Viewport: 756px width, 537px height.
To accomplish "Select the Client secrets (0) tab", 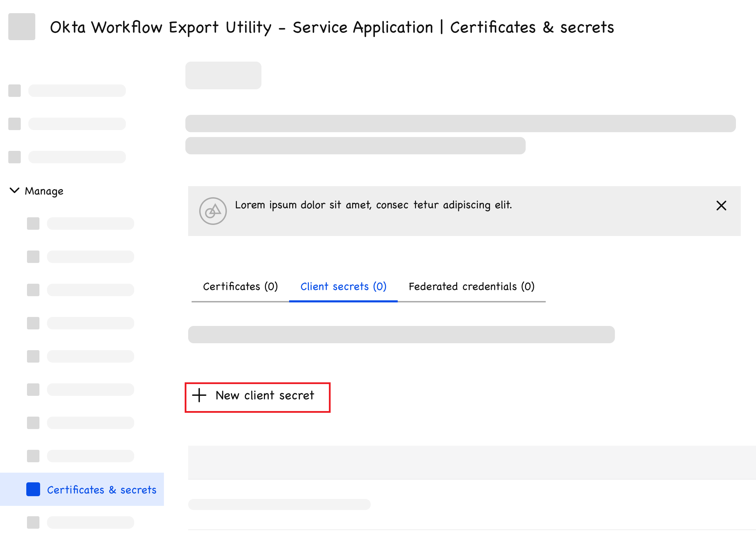I will [343, 286].
